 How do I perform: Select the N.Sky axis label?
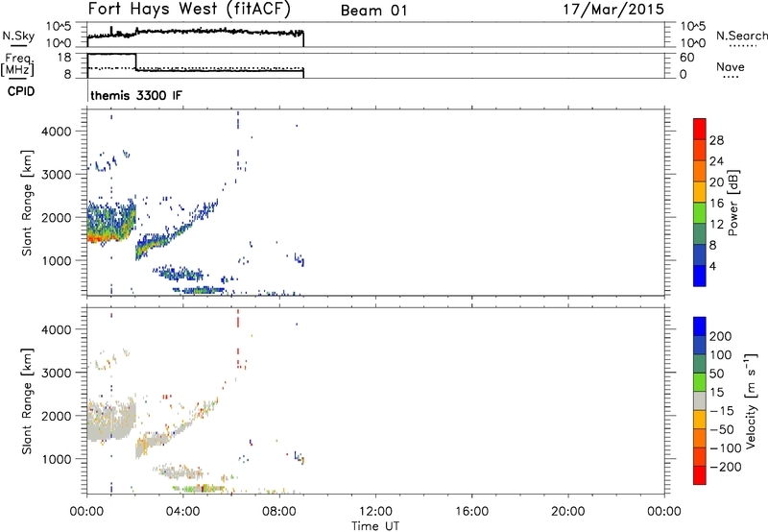point(18,36)
